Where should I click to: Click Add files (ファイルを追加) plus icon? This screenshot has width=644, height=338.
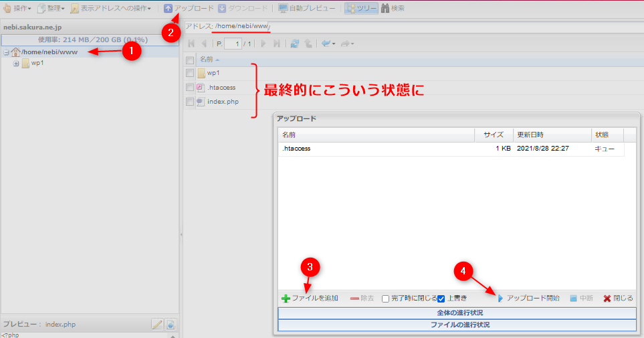pyautogui.click(x=286, y=299)
